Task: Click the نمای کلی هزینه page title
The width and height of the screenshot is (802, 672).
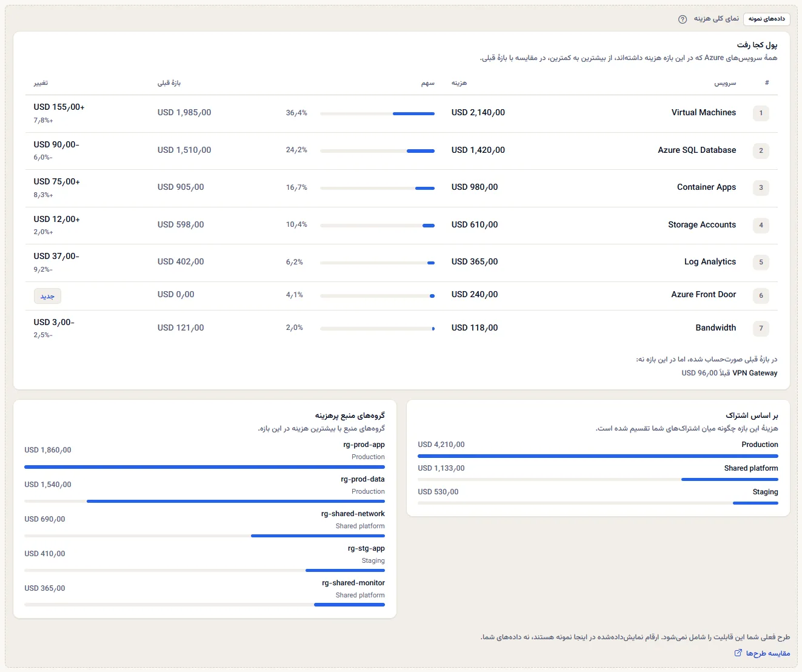Action: click(717, 19)
